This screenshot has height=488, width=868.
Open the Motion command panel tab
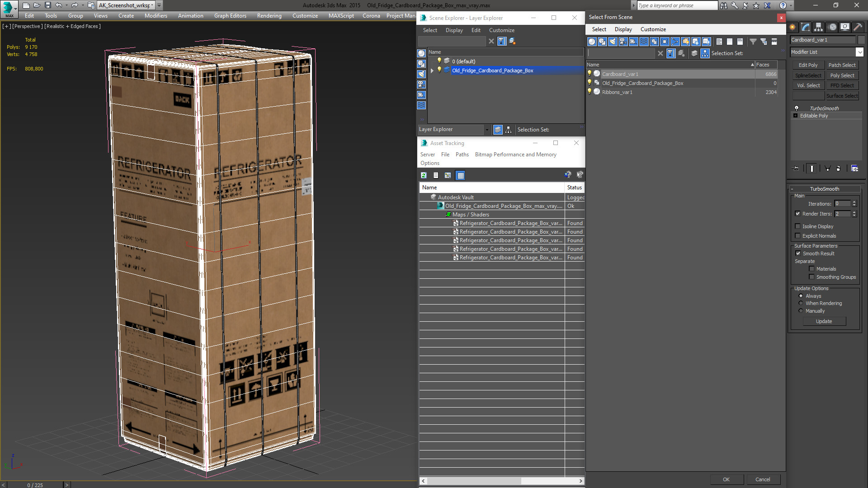click(x=832, y=27)
